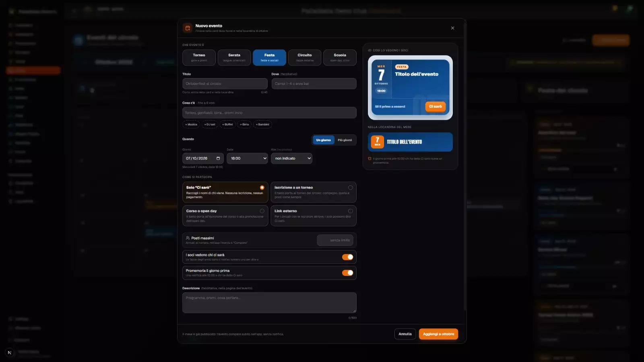The height and width of the screenshot is (362, 644).
Task: Click the Aggiungi a ottobre button
Action: (438, 334)
